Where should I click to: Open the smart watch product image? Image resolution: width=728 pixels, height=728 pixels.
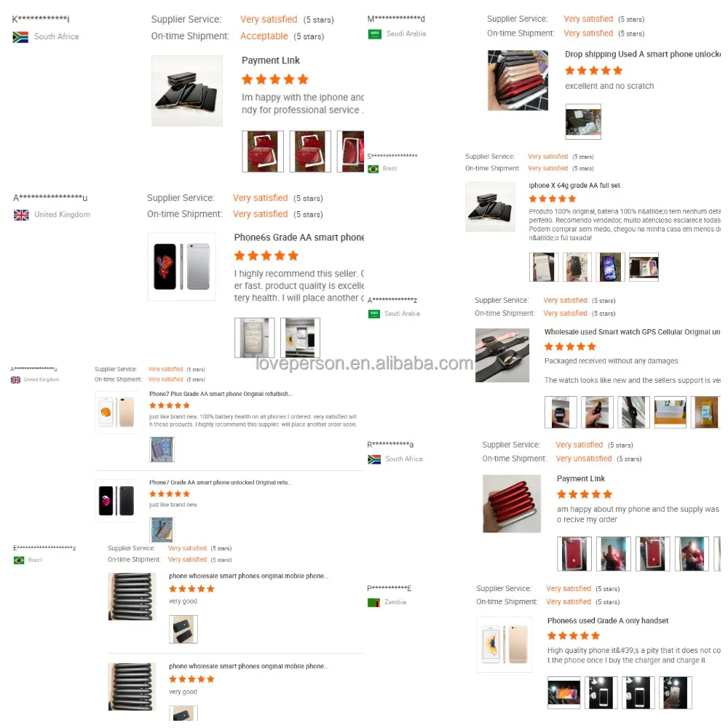click(x=502, y=355)
